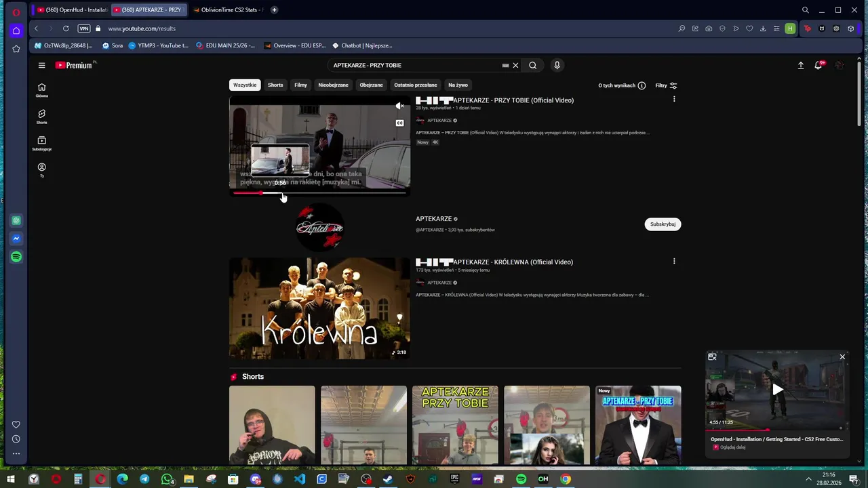The height and width of the screenshot is (488, 868).
Task: Open a new browser tab with plus
Action: (x=274, y=9)
